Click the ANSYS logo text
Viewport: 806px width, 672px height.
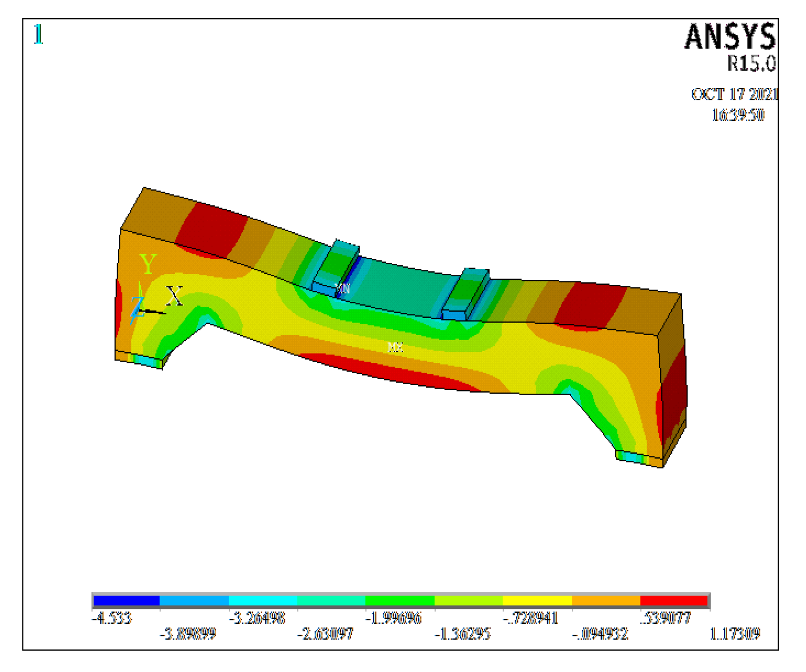click(x=730, y=37)
